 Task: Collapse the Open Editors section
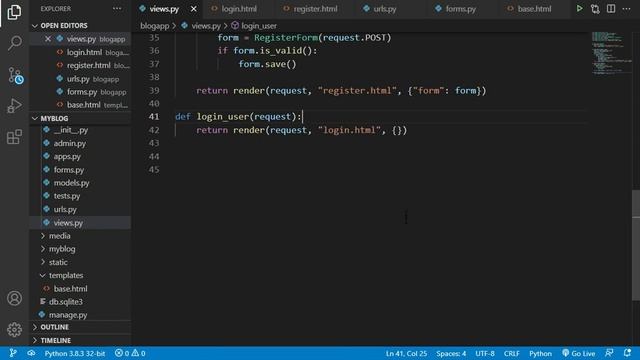tap(64, 25)
